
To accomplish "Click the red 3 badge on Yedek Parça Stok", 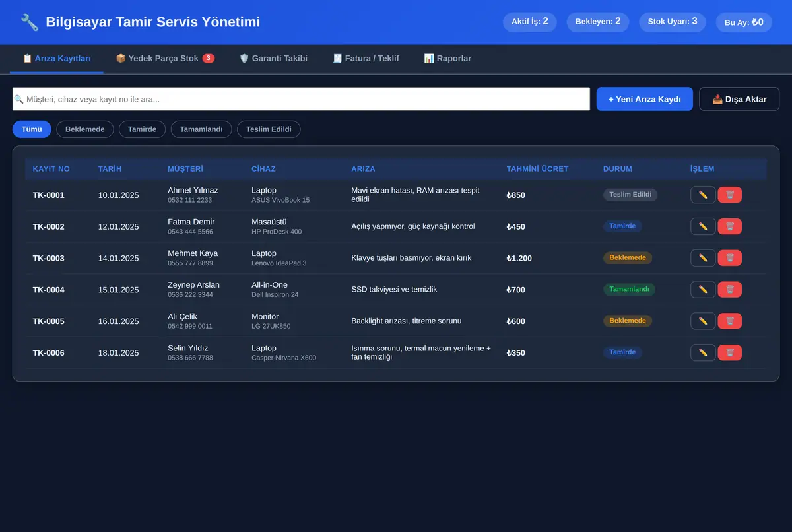I will click(x=209, y=58).
